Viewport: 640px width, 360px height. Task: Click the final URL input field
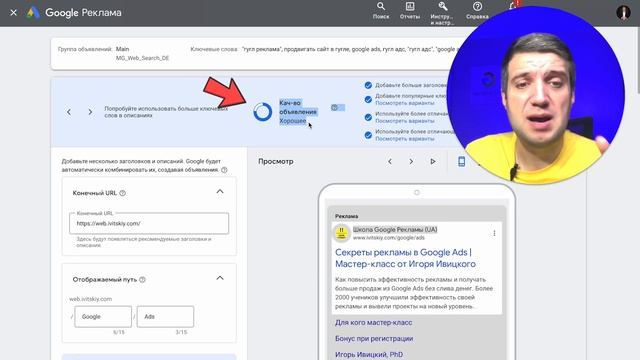pyautogui.click(x=149, y=223)
